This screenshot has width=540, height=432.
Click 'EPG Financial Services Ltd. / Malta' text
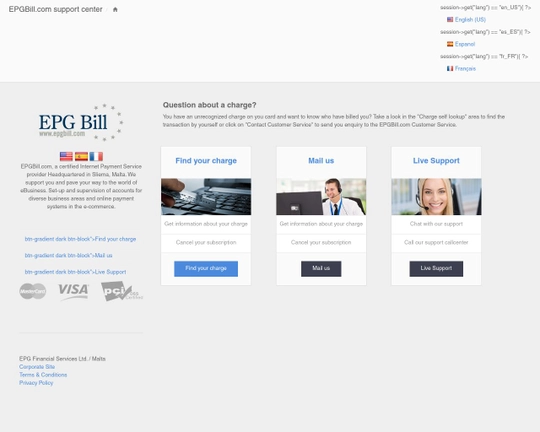[x=62, y=359]
